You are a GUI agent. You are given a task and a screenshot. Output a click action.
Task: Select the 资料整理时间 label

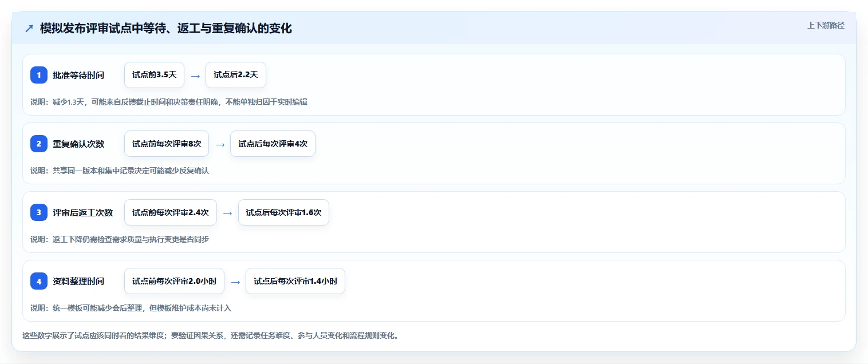(x=78, y=281)
